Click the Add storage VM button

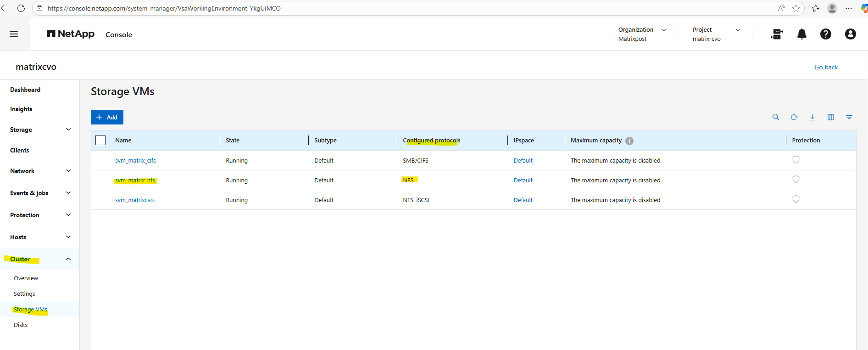(x=107, y=117)
